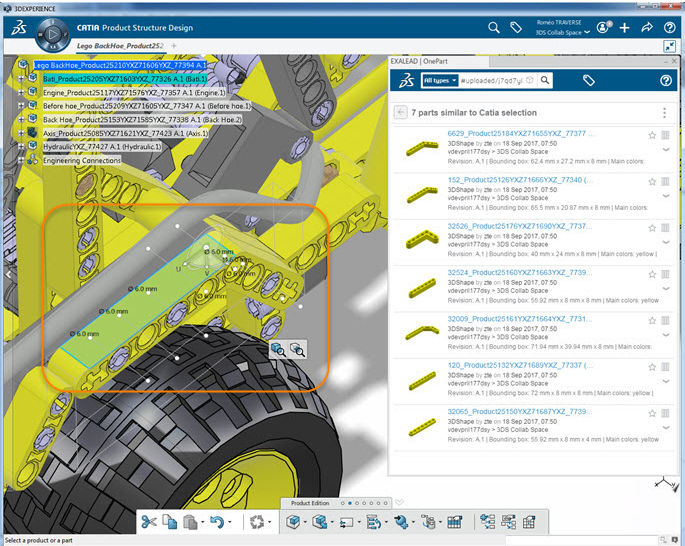Viewport: 685px width, 546px height.
Task: Open the 6629_Product25184YXZ71655 result link
Action: [520, 133]
